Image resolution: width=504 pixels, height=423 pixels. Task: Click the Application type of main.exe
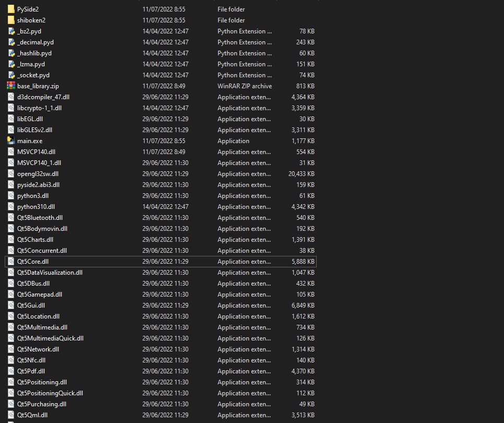(233, 141)
